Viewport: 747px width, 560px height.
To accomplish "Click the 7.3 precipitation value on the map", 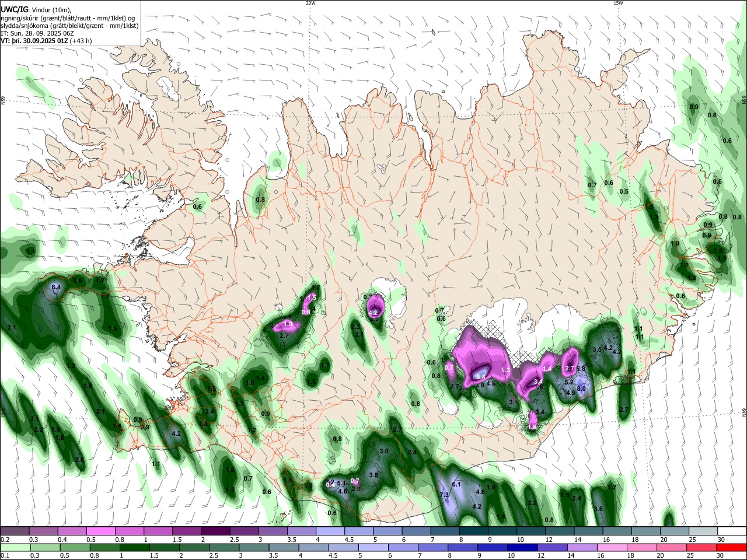I will [x=444, y=495].
